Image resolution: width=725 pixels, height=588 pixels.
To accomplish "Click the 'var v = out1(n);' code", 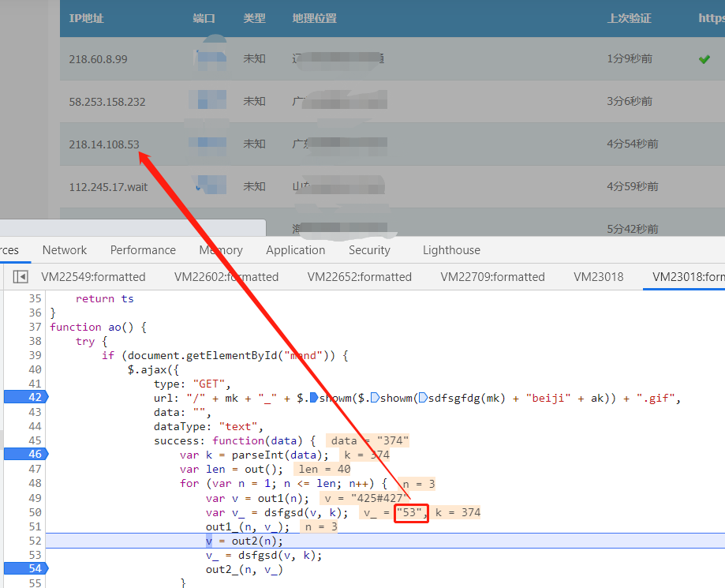I will (257, 499).
